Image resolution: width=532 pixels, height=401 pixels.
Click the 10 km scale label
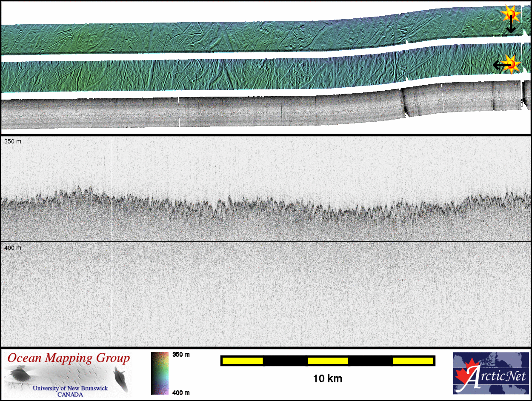[327, 378]
